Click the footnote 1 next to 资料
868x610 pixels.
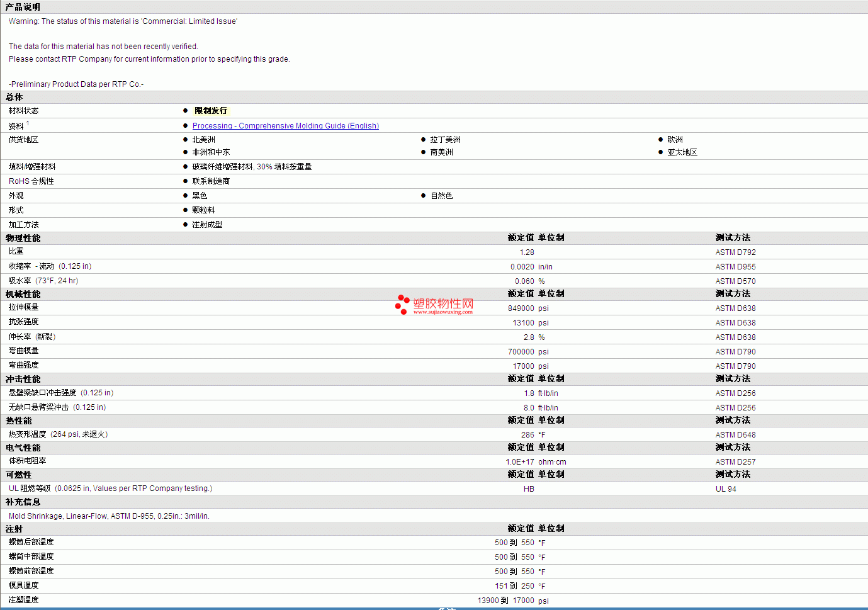(28, 123)
